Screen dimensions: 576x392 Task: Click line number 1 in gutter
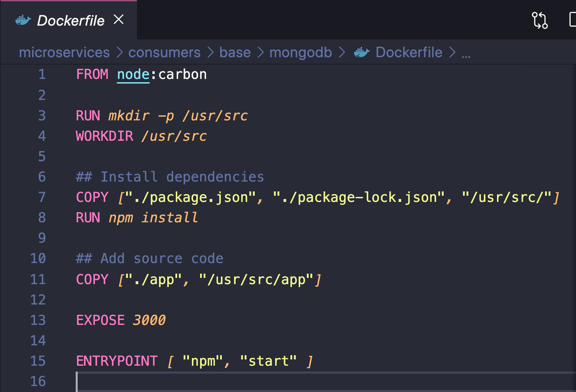(42, 74)
